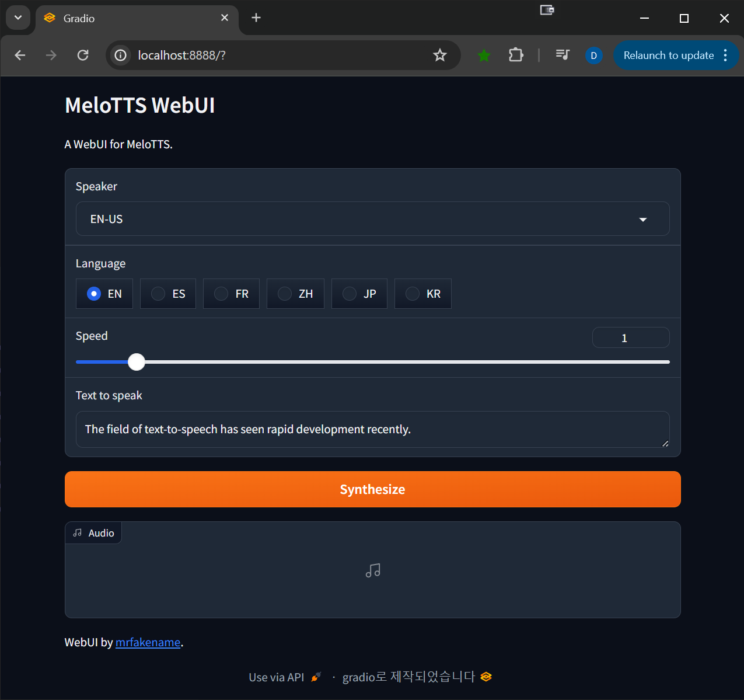Open the Extensions puzzle icon
The width and height of the screenshot is (744, 700).
coord(516,55)
